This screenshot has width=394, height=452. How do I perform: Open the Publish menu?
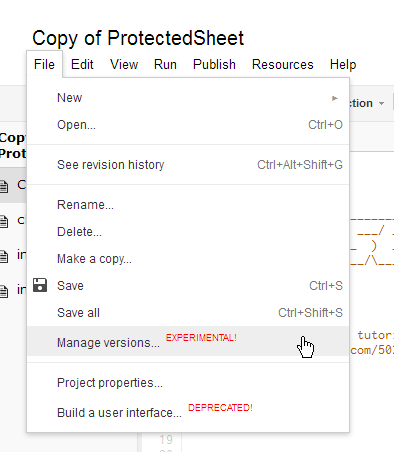click(214, 64)
